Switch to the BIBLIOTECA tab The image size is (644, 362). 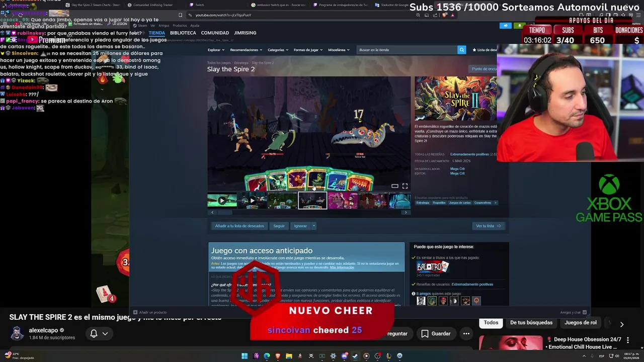pos(183,33)
